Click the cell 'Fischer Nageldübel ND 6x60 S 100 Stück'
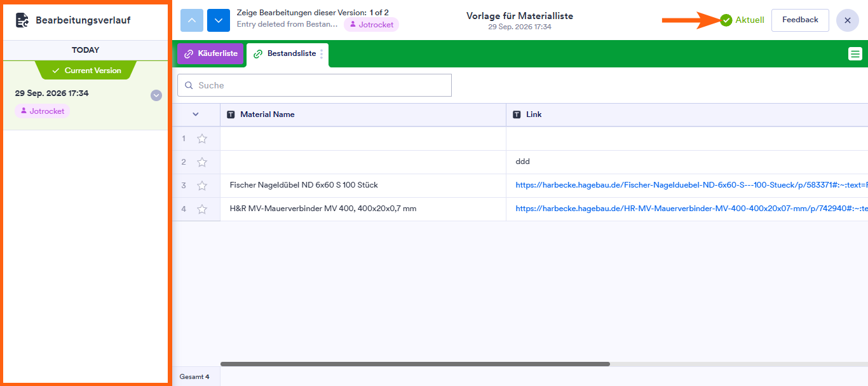 tap(363, 186)
